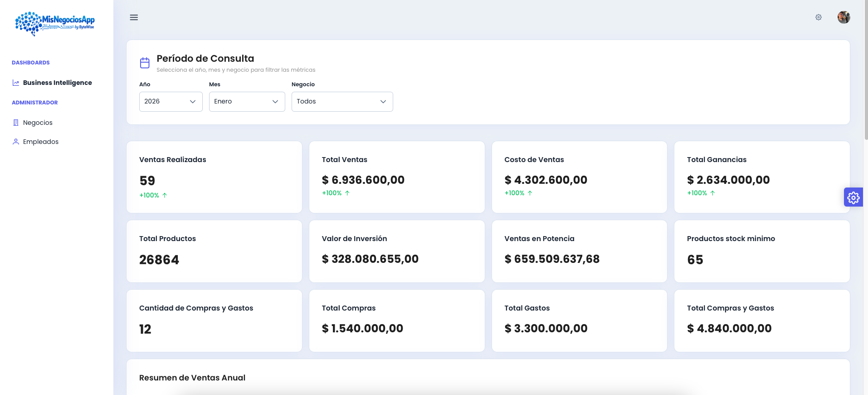Toggle the hamburger sidebar menu

tap(134, 17)
